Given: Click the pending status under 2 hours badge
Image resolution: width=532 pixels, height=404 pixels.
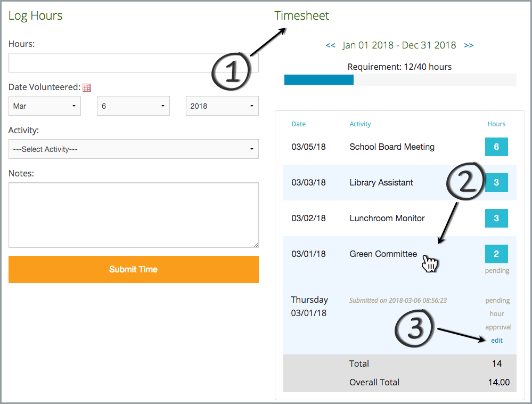Looking at the screenshot, I should coord(497,271).
